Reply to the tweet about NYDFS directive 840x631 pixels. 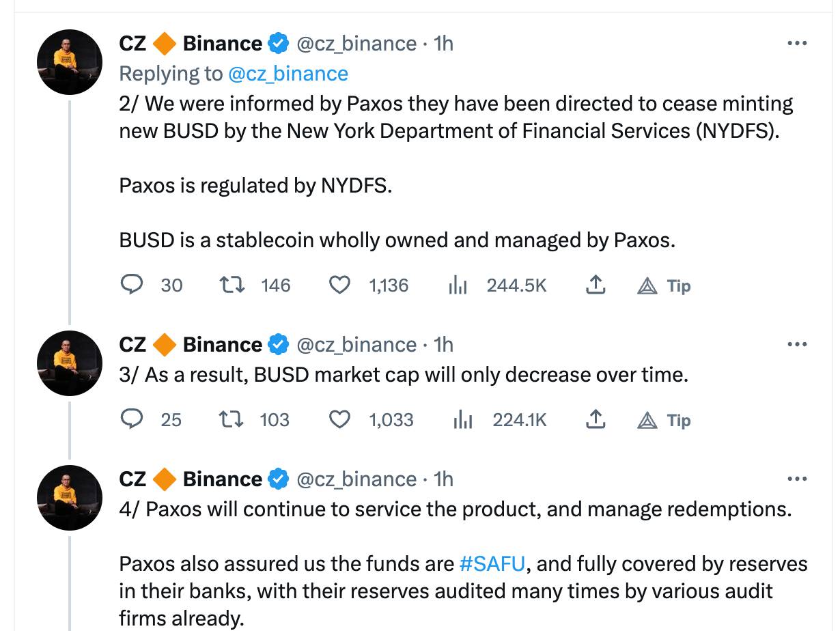[x=131, y=285]
